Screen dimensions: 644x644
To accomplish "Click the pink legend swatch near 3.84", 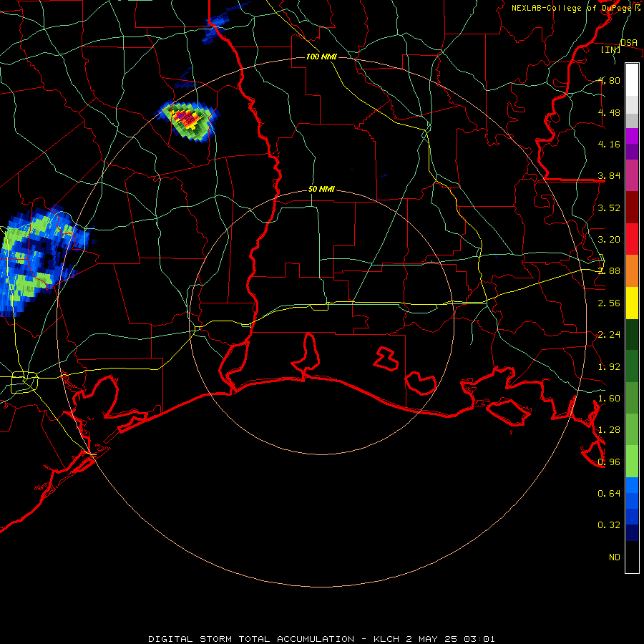I will [632, 176].
